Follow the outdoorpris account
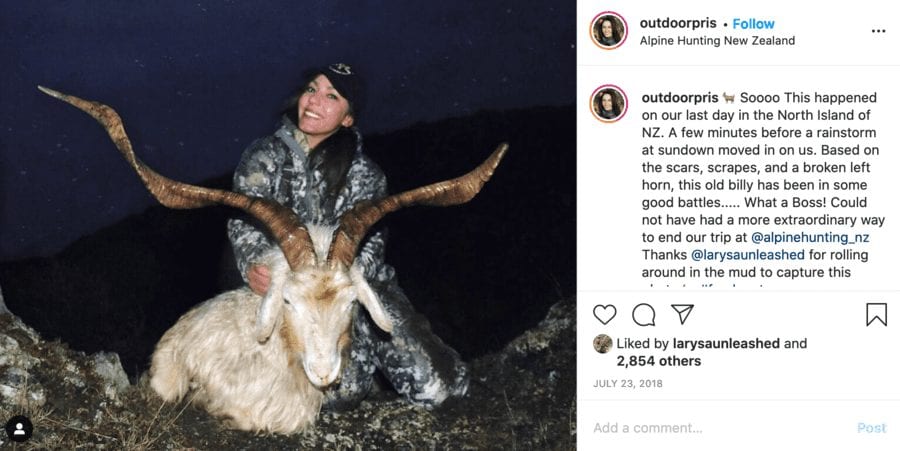Screen dimensions: 900x451 click(753, 23)
